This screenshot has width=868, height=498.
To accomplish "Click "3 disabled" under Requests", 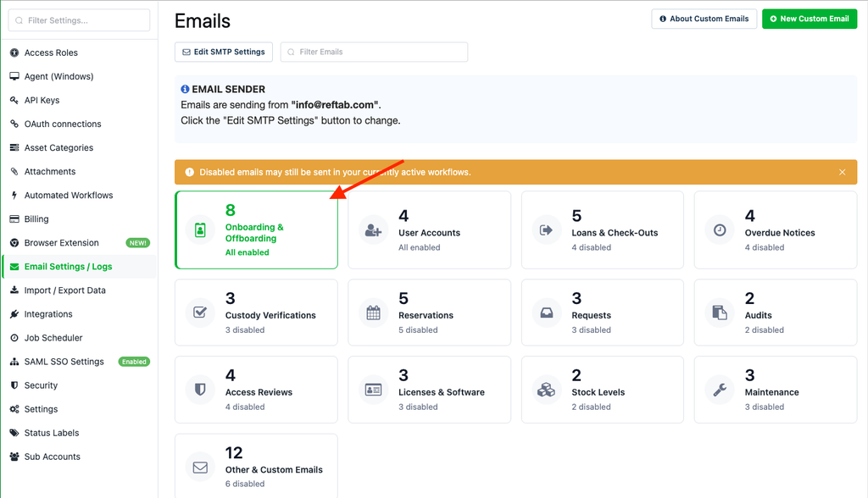I will point(591,330).
